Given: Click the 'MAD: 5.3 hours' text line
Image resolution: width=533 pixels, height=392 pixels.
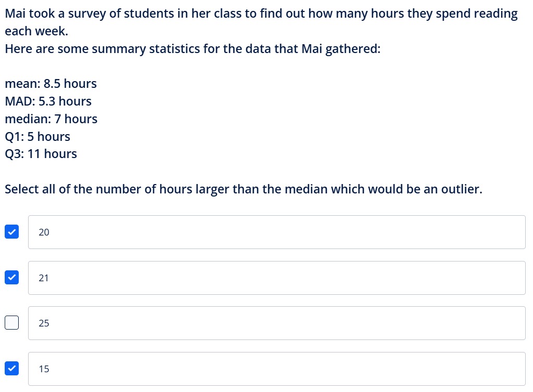Looking at the screenshot, I should point(48,101).
